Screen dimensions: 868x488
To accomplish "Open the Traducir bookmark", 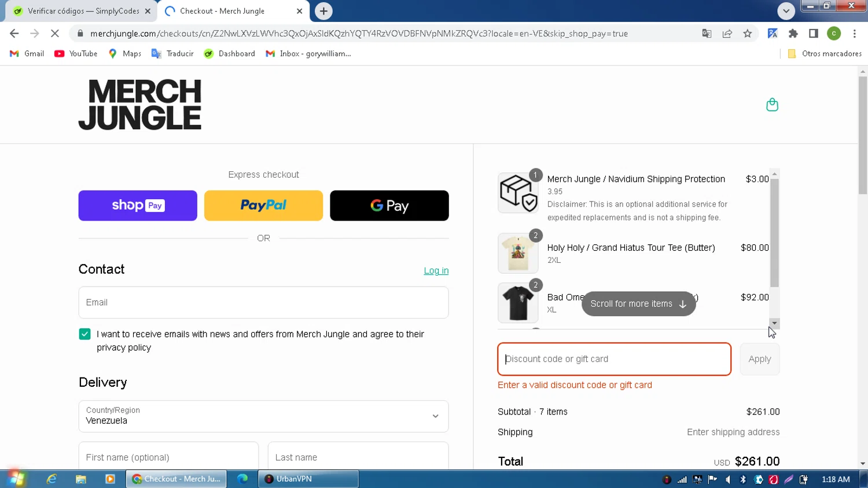I will point(172,53).
